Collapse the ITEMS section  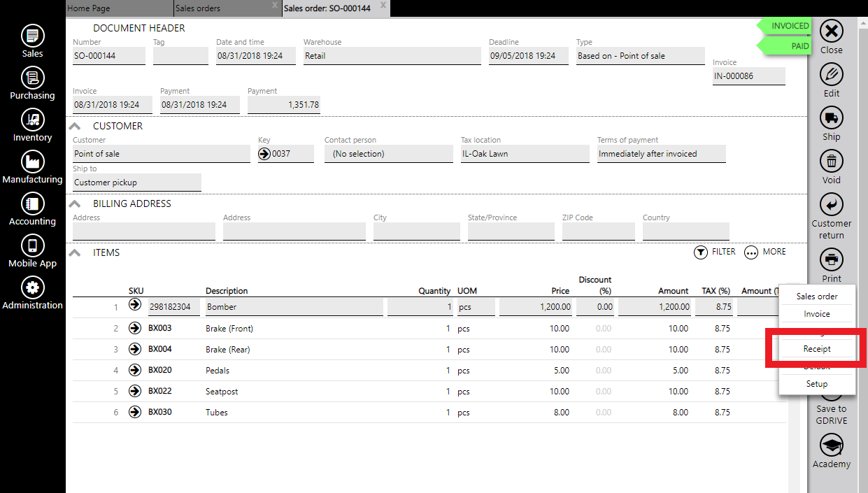pos(75,253)
